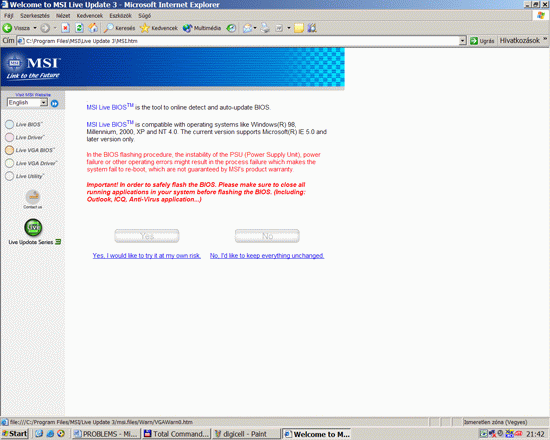Click the Yes button
The width and height of the screenshot is (550, 440).
pos(147,236)
